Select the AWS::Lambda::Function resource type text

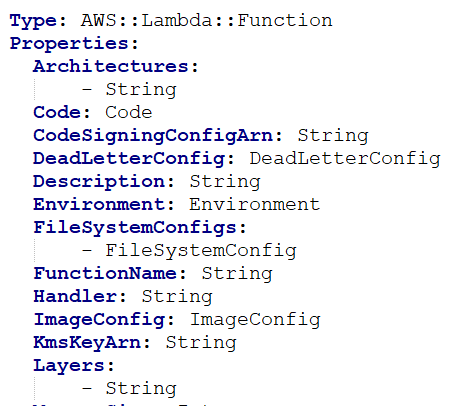207,20
